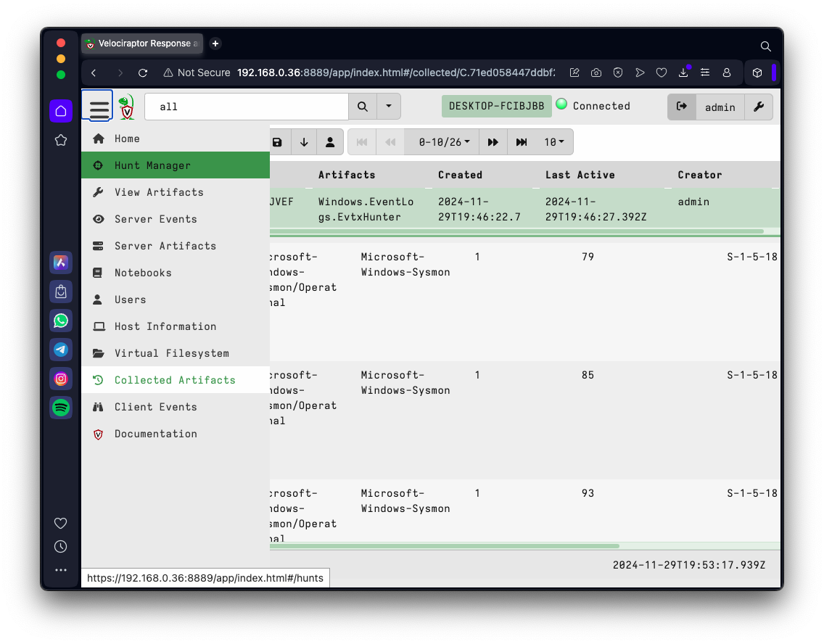Open Instagram in browser sidebar
This screenshot has height=644, width=824.
coord(61,379)
